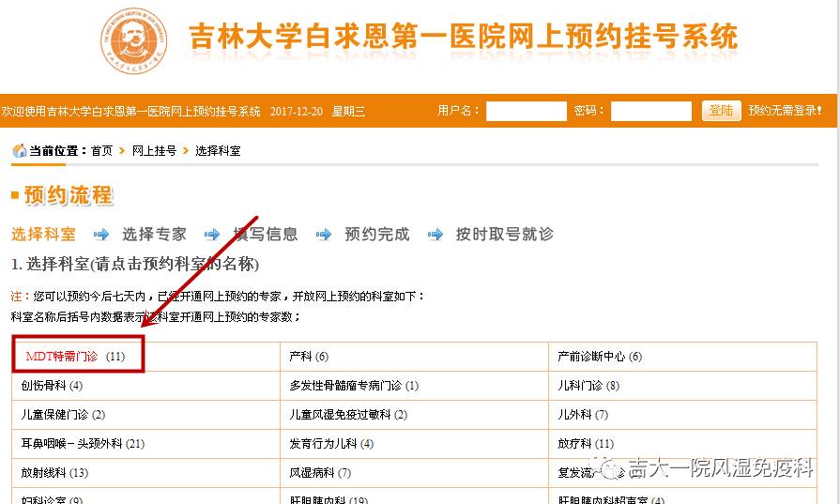Viewport: 840px width, 504px height.
Task: Click the 预约无需登录 notice text
Action: click(x=785, y=111)
